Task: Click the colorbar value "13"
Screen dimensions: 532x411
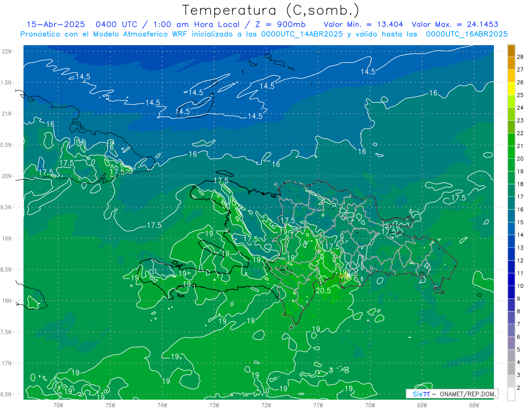Action: coord(520,247)
